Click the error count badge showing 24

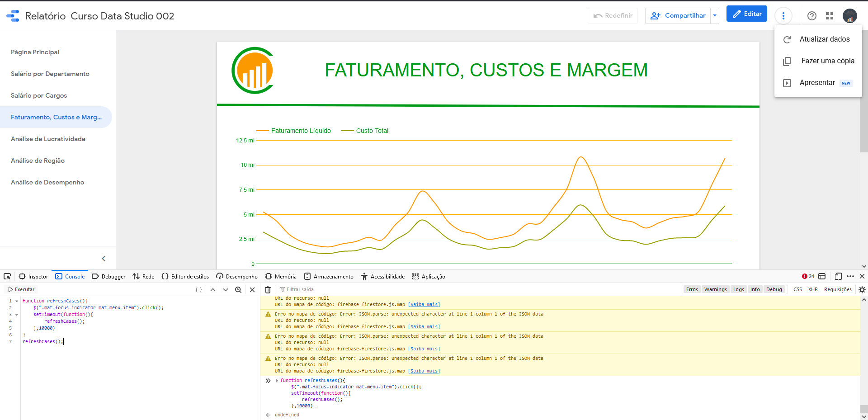[808, 276]
